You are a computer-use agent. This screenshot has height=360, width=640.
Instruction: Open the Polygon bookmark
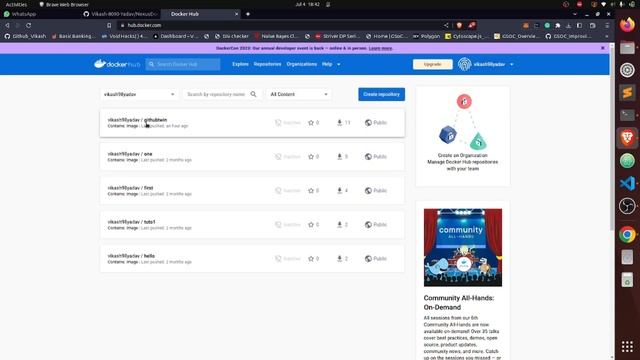426,36
